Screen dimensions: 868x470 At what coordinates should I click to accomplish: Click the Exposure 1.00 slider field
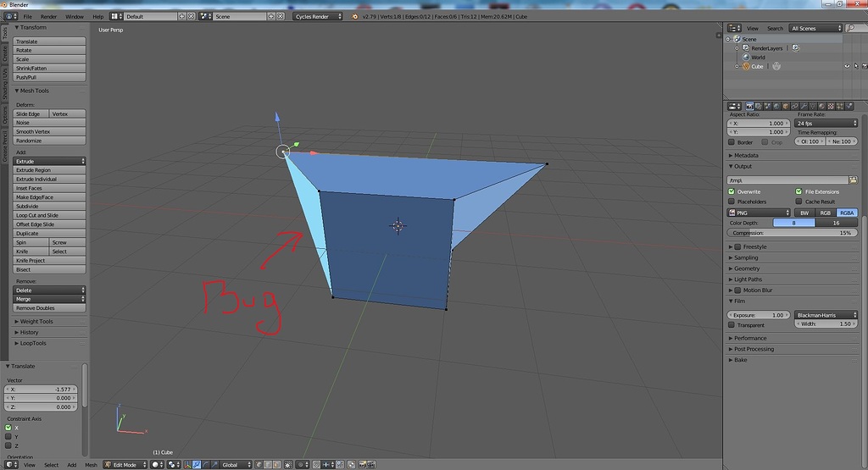click(759, 315)
